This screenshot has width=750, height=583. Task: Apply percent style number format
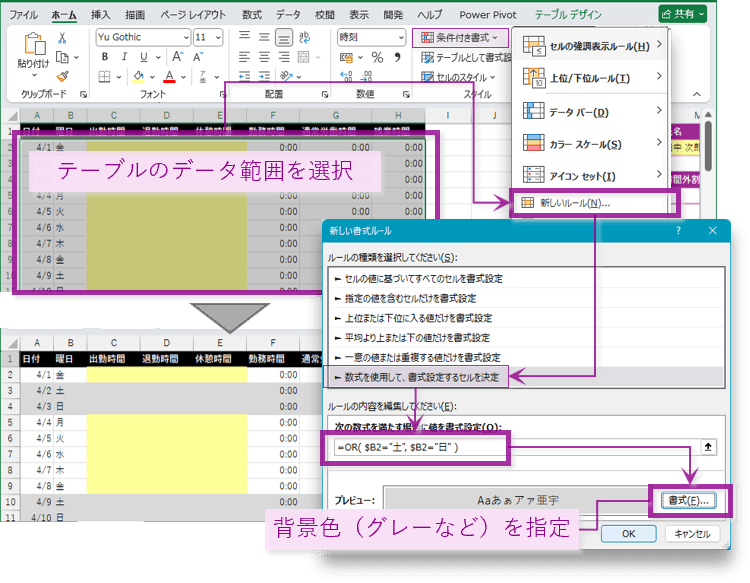(x=377, y=58)
